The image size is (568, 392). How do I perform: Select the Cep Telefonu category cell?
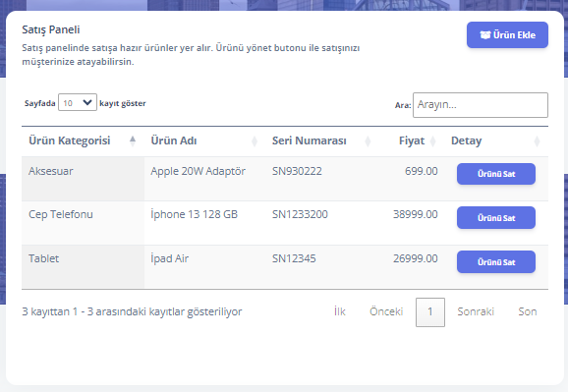[83, 223]
